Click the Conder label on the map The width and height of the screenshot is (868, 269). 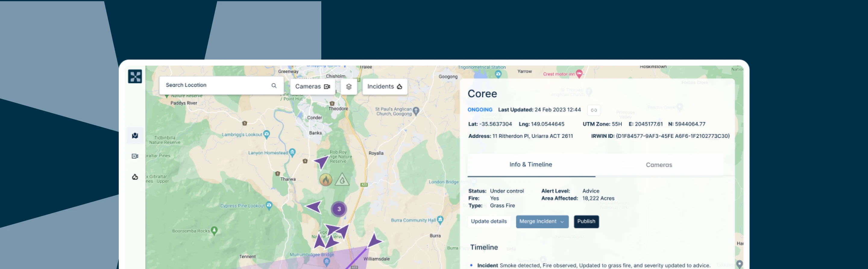click(314, 118)
